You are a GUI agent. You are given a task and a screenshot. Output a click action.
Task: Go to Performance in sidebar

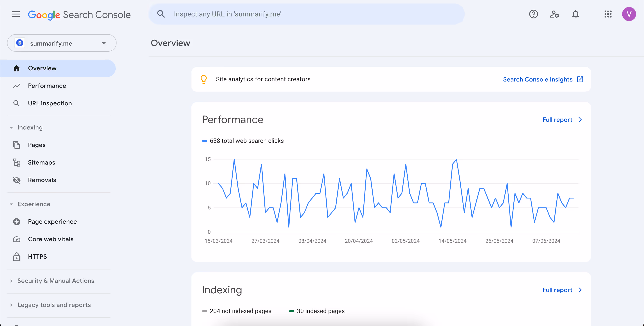pyautogui.click(x=47, y=86)
